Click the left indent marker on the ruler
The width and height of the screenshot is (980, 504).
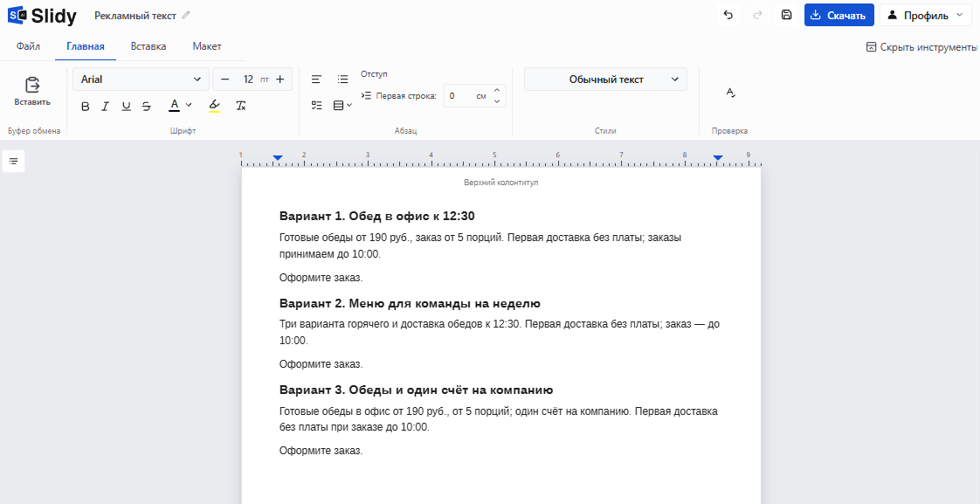(x=278, y=157)
